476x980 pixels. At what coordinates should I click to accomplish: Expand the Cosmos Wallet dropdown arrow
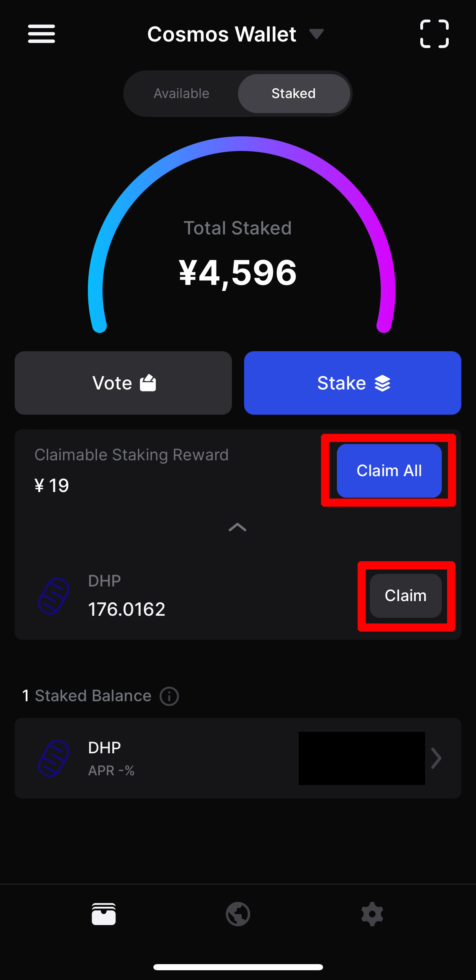pyautogui.click(x=316, y=34)
